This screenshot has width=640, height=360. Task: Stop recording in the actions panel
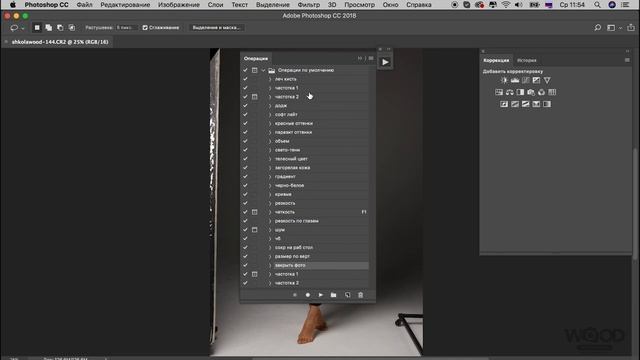pos(295,295)
